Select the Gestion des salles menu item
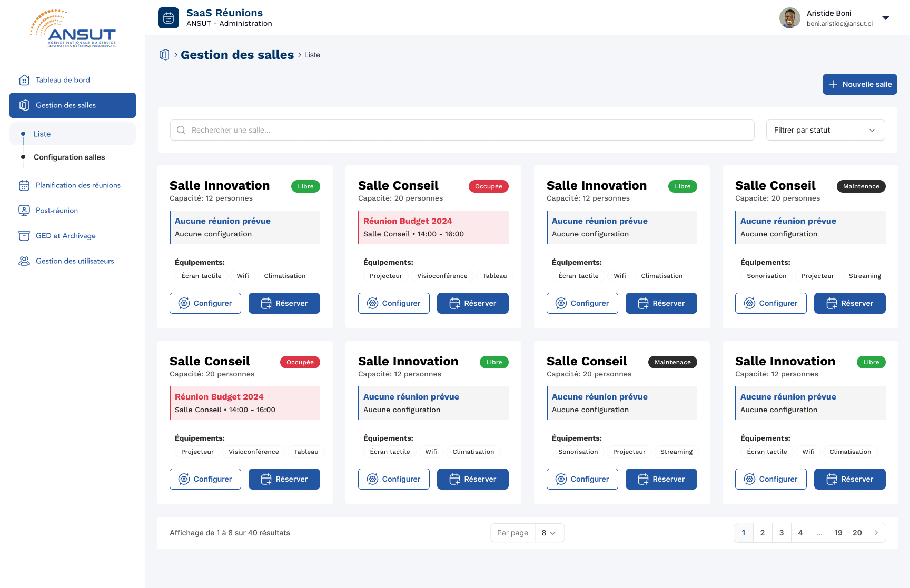 click(x=73, y=105)
